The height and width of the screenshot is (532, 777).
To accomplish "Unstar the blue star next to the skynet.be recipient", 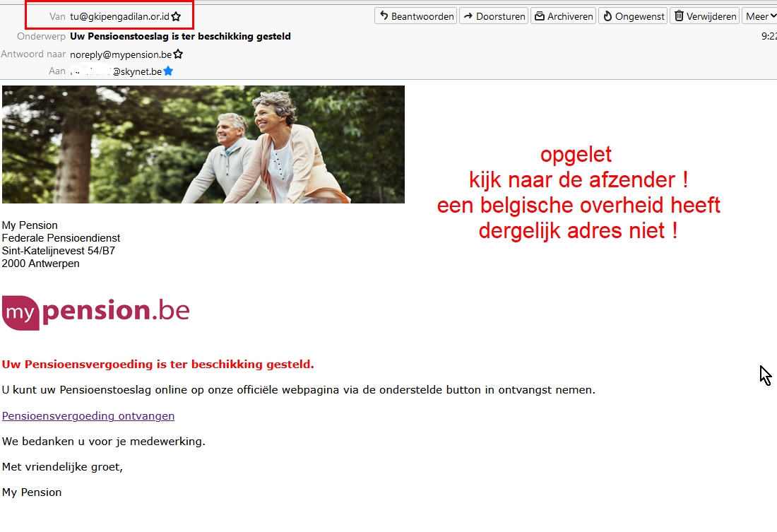I will 167,71.
